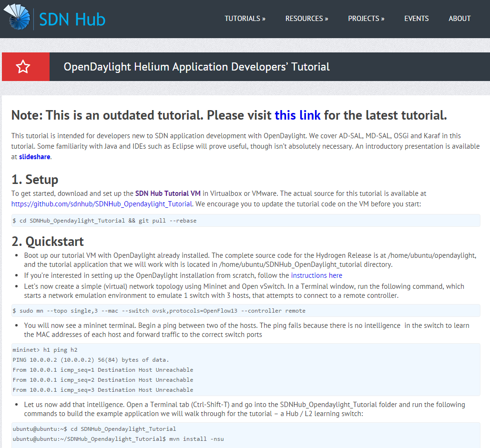Select the EVENTS menu item
490x448 pixels.
pos(416,19)
